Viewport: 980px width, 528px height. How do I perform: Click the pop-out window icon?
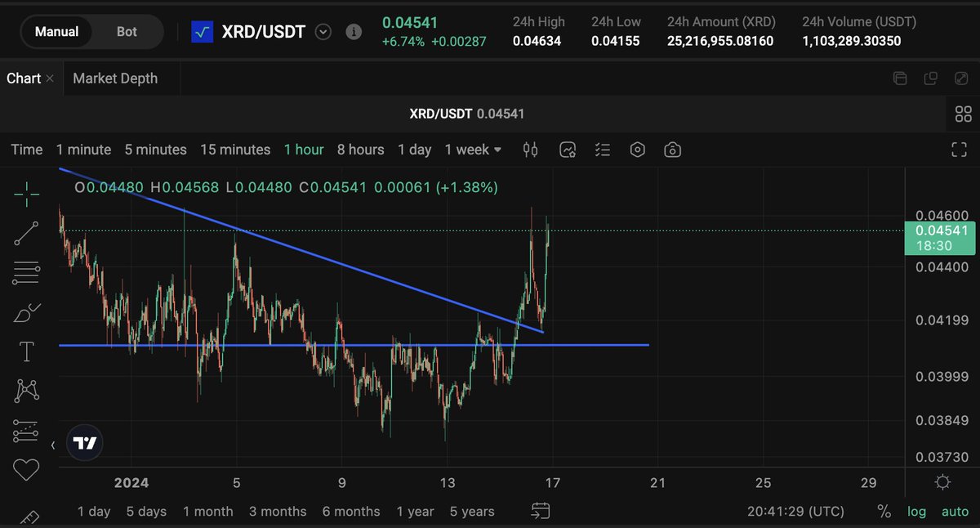point(930,78)
